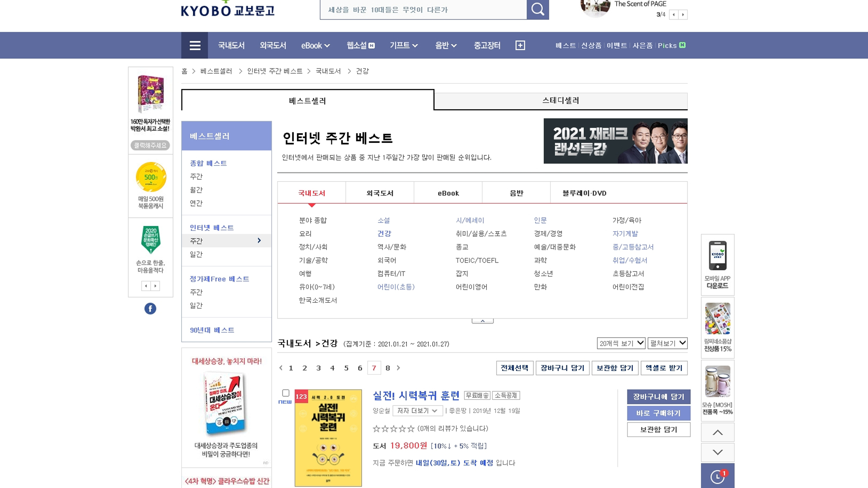
Task: Click the search input field
Action: [423, 9]
